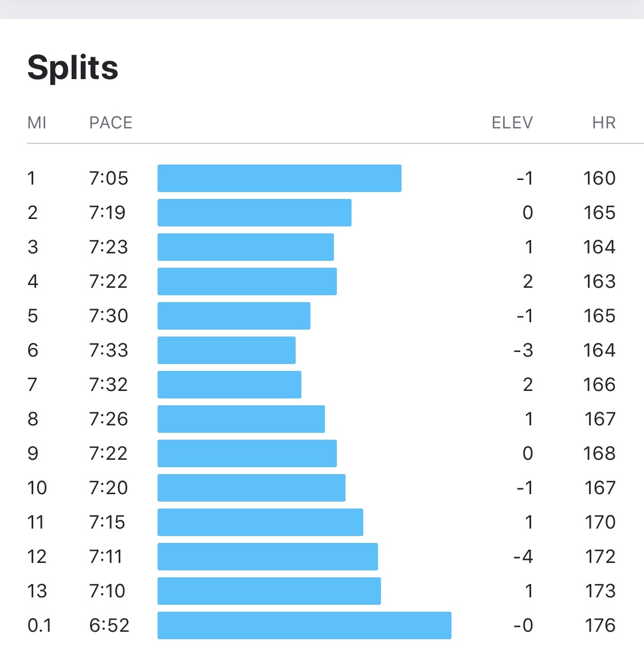Screen dimensions: 644x661
Task: Click the PACE column header
Action: coord(111,123)
